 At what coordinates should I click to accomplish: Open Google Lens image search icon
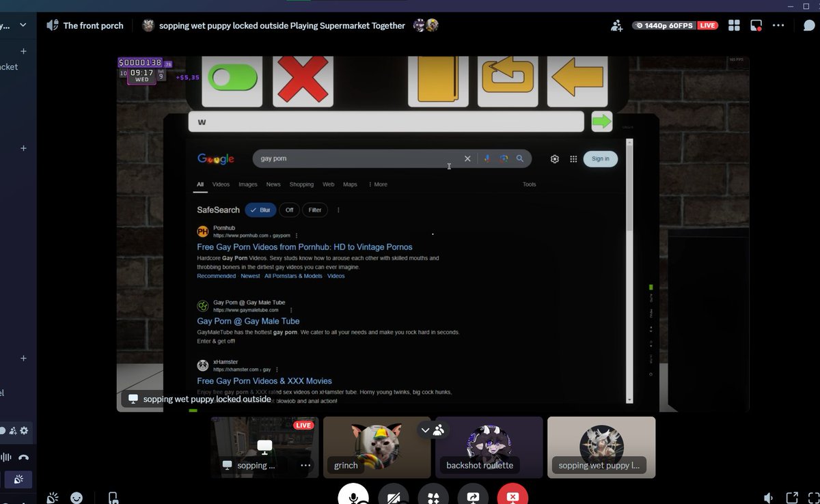click(x=504, y=158)
